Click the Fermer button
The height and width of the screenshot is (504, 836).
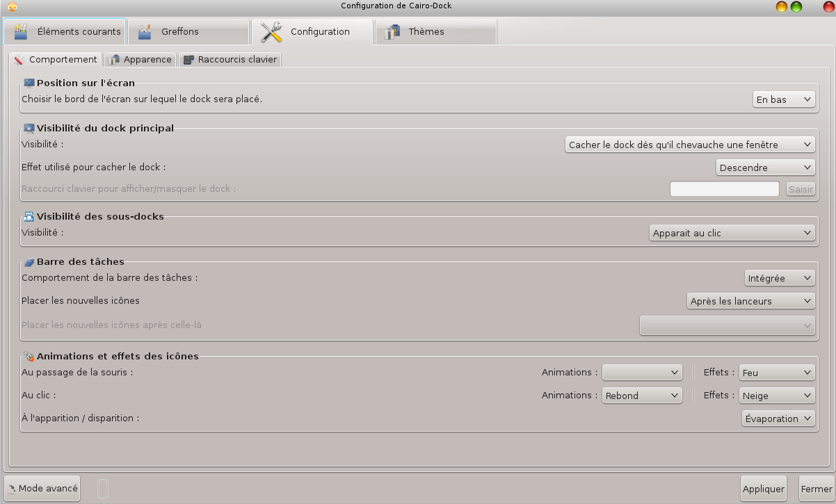(x=817, y=489)
